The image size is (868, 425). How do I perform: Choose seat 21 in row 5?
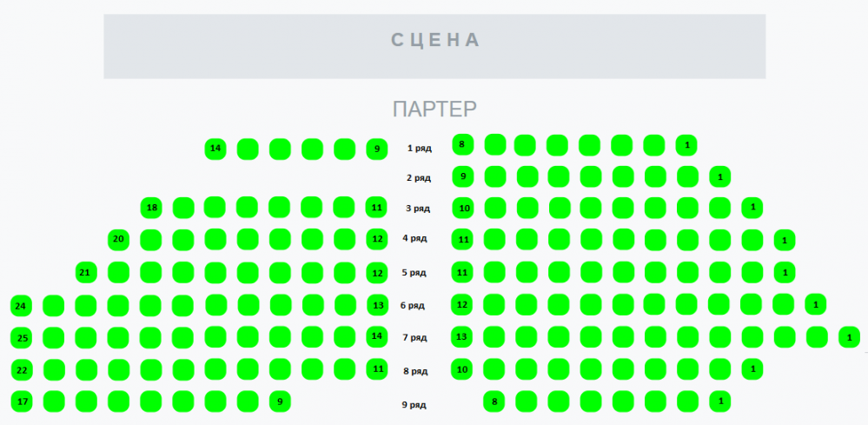[x=86, y=272]
